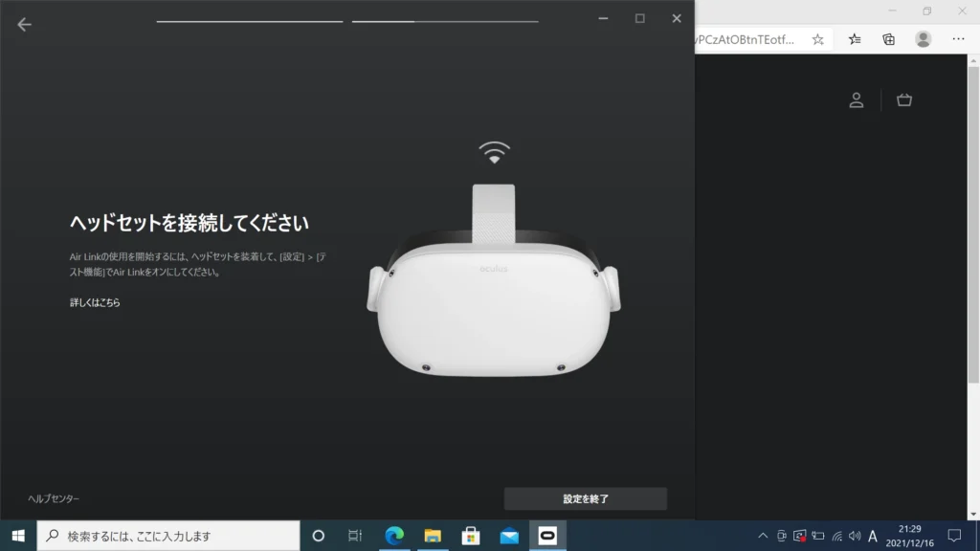Click the Oculus headset illustration
The height and width of the screenshot is (551, 980).
[x=494, y=280]
